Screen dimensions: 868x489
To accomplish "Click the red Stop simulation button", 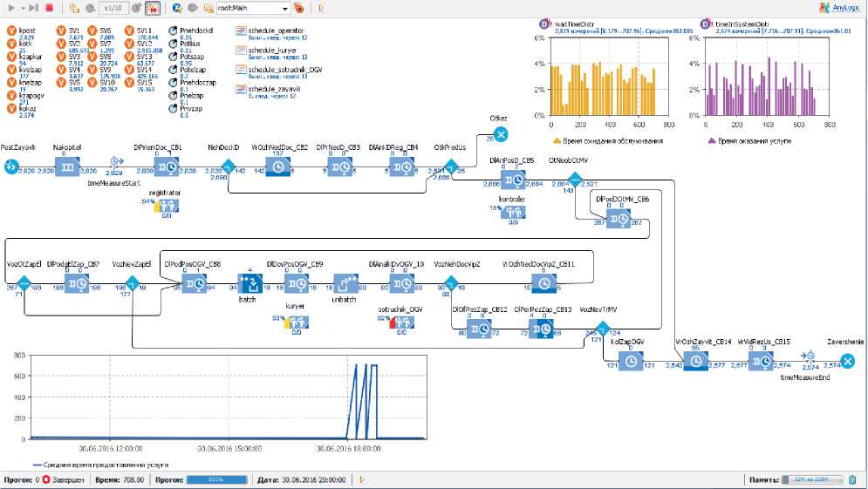I will (49, 8).
